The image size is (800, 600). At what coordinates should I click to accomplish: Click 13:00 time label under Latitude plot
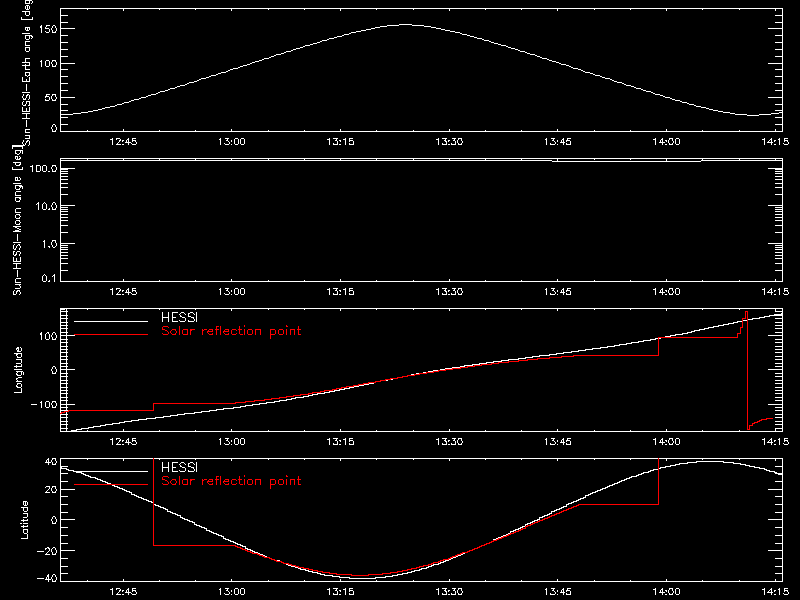point(232,592)
